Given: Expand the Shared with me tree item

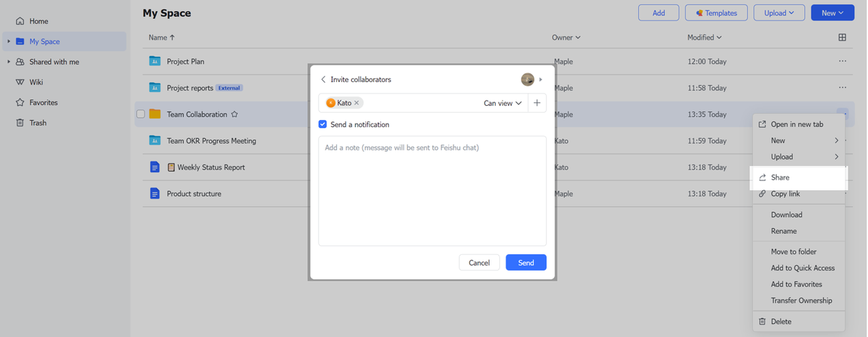Looking at the screenshot, I should pos(9,62).
